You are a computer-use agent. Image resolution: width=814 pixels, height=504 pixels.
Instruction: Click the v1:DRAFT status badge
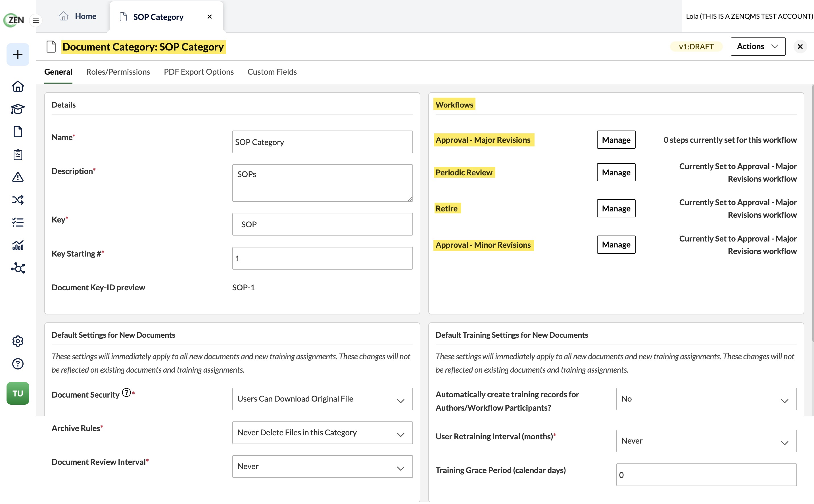(696, 47)
